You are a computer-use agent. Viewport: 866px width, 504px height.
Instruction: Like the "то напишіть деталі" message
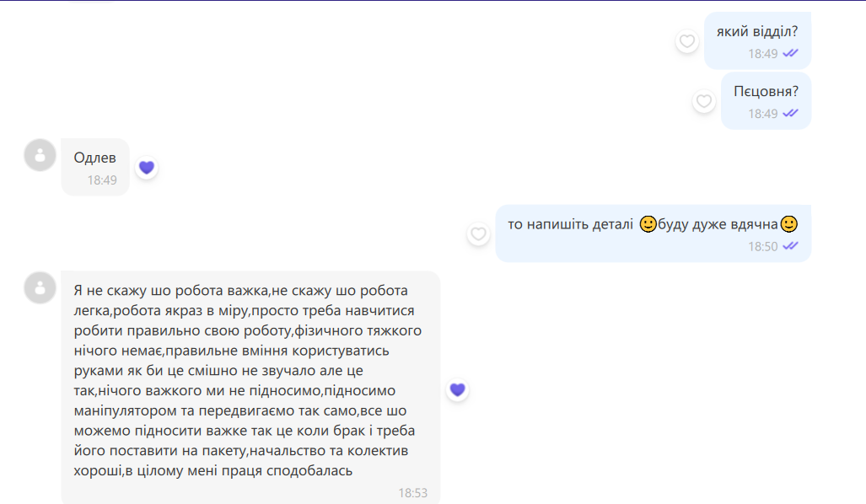pyautogui.click(x=479, y=233)
